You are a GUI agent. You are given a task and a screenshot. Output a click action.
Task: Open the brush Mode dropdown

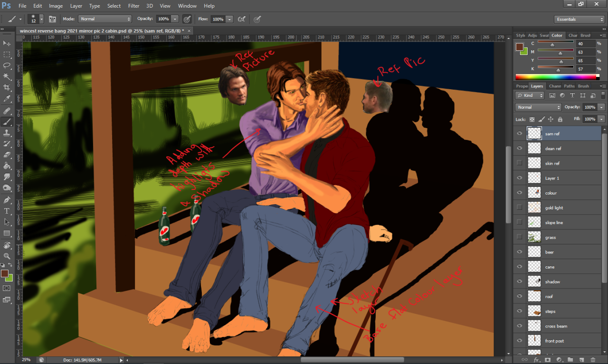(x=104, y=19)
